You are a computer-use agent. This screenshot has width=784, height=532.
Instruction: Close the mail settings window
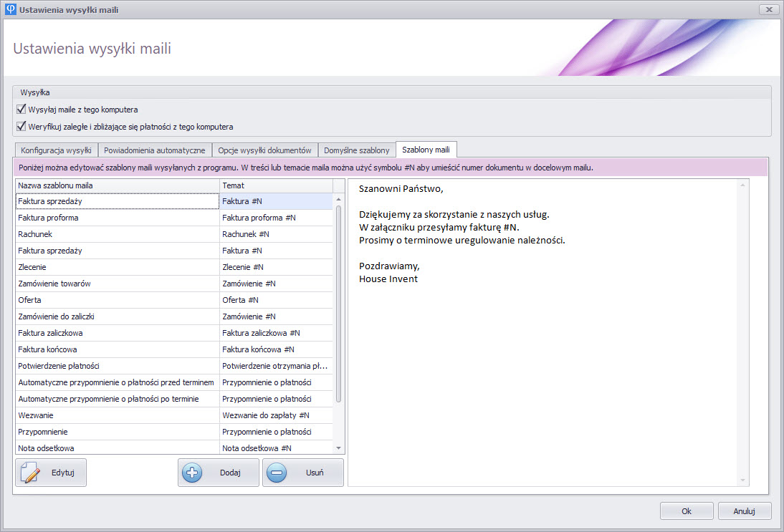pyautogui.click(x=768, y=9)
